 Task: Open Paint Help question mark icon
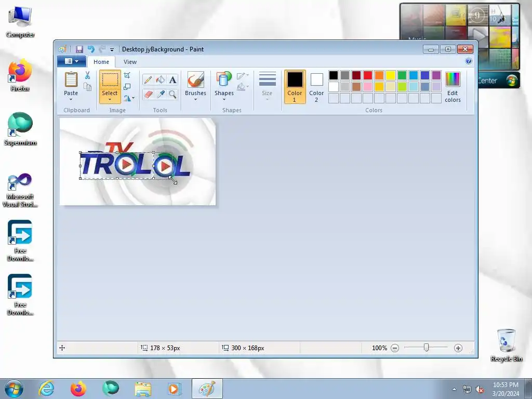[469, 61]
